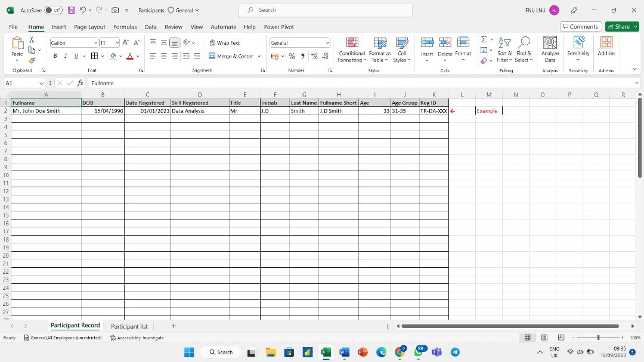Apply bold formatting from the Font group
Image resolution: width=644 pixels, height=362 pixels.
click(x=55, y=55)
